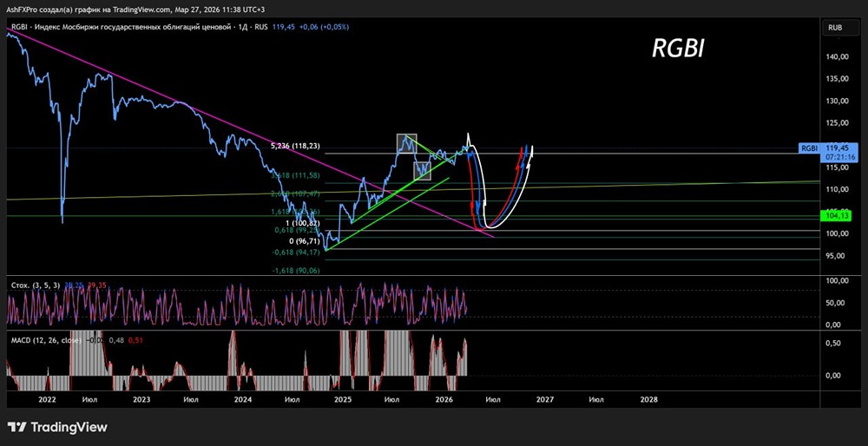
Task: Click the red '39,35' Stochastic value
Action: click(97, 285)
